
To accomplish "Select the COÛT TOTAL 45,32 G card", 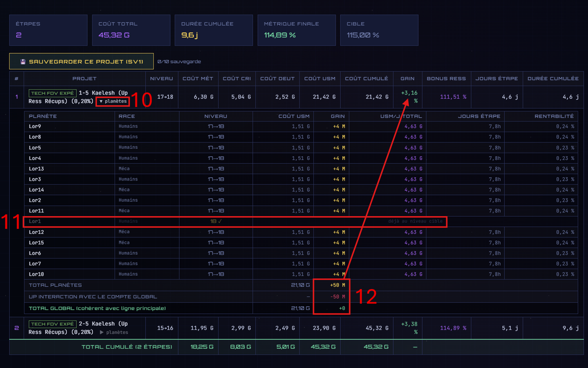I will point(131,30).
